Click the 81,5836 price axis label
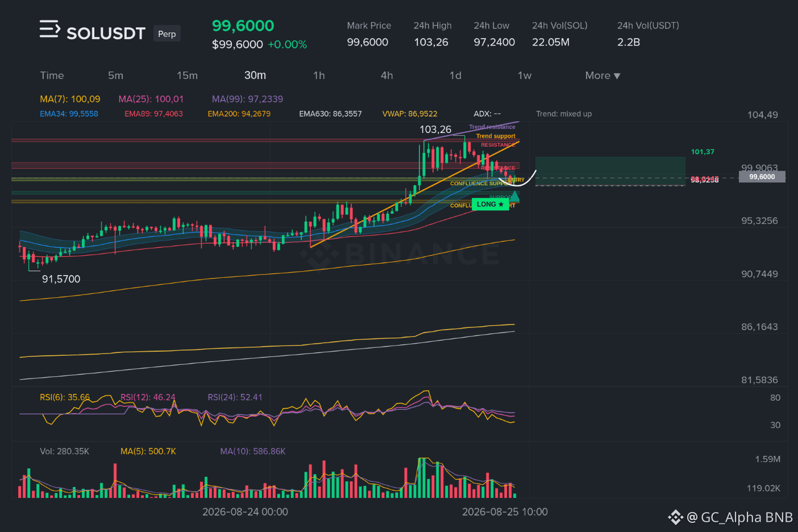Screen dimensions: 798x532 759,380
